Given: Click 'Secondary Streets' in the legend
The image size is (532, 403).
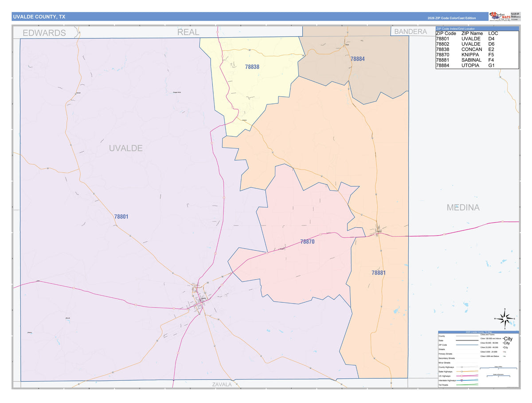Looking at the screenshot, I should click(447, 358).
